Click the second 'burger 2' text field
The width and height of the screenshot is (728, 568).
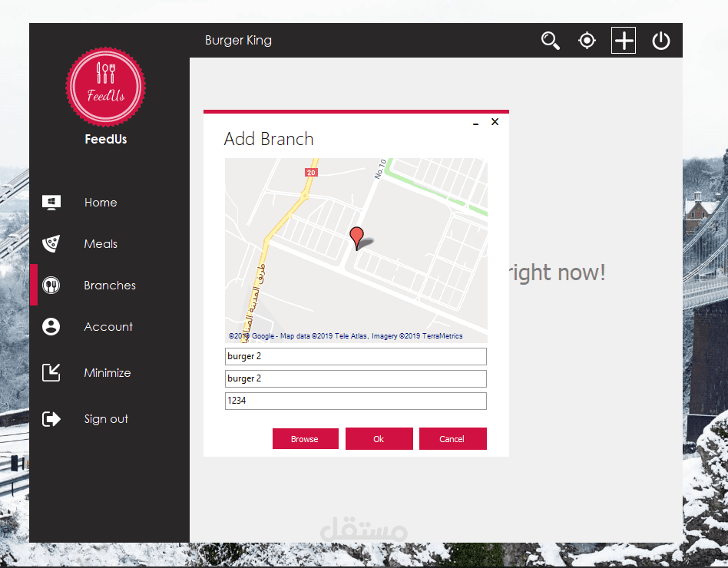(x=356, y=378)
